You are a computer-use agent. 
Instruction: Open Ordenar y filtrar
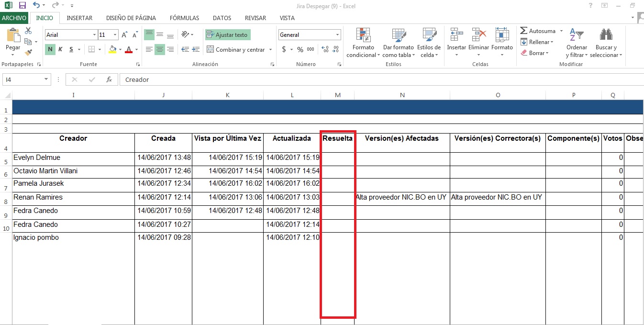point(577,43)
